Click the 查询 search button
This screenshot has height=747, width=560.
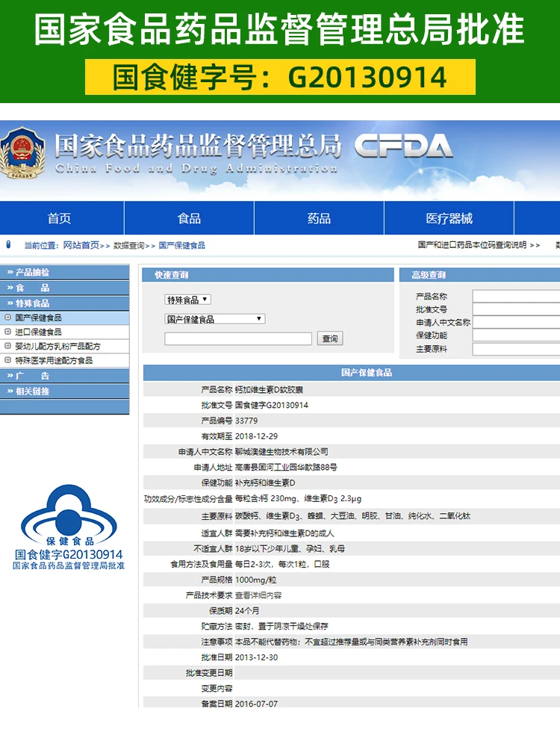[330, 338]
